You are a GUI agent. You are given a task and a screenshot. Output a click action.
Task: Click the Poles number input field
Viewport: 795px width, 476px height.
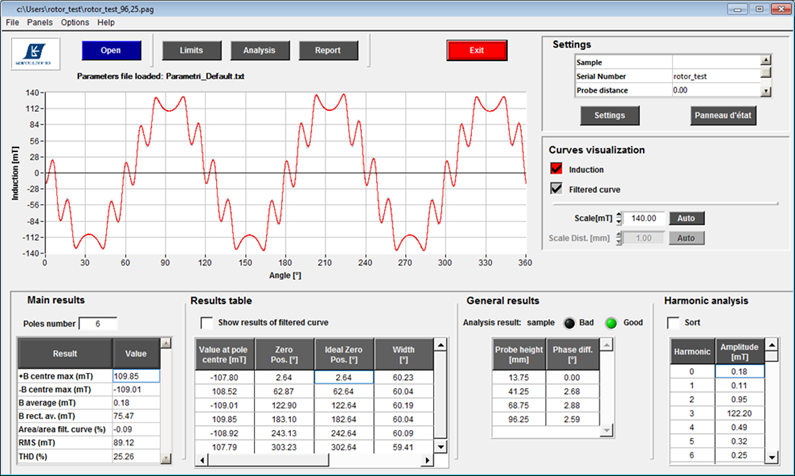point(99,323)
